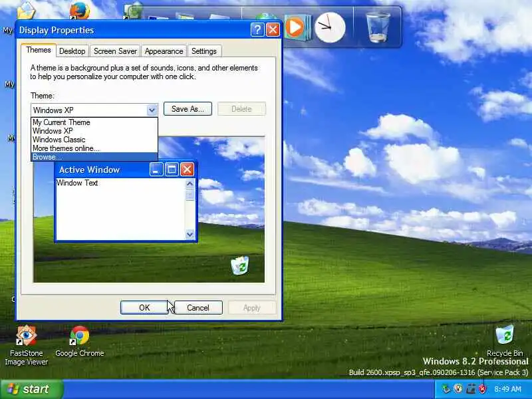532x399 pixels.
Task: Click the preview window maximize button
Action: [x=172, y=170]
